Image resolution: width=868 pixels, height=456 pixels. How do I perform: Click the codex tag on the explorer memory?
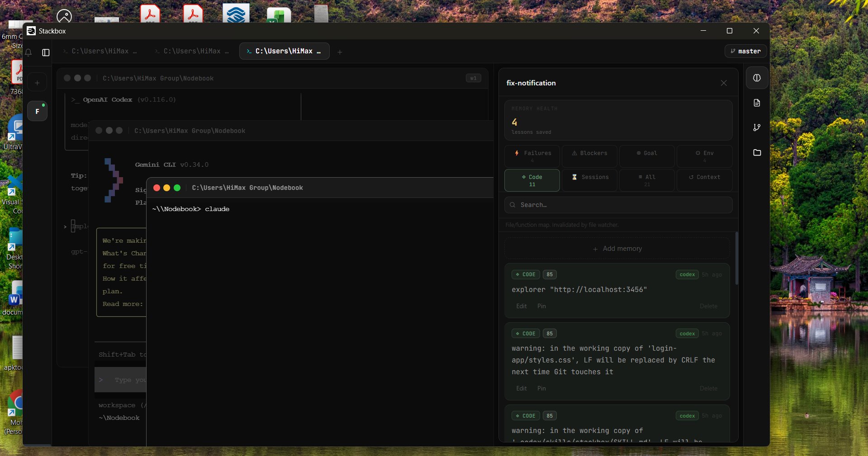[687, 275]
